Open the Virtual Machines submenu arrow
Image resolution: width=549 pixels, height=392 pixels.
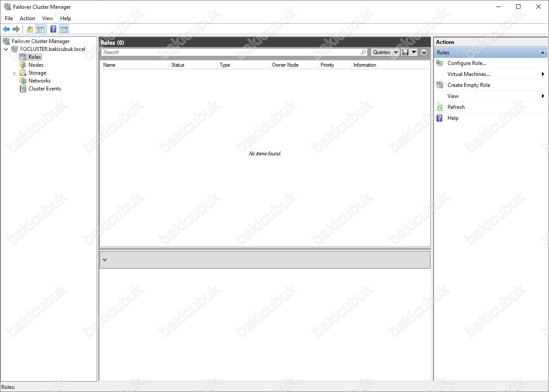(x=543, y=74)
